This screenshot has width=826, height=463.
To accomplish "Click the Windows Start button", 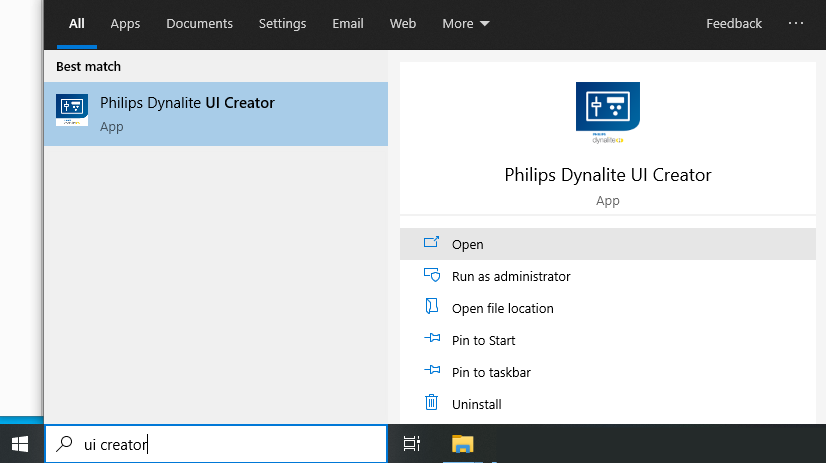I will pyautogui.click(x=20, y=444).
